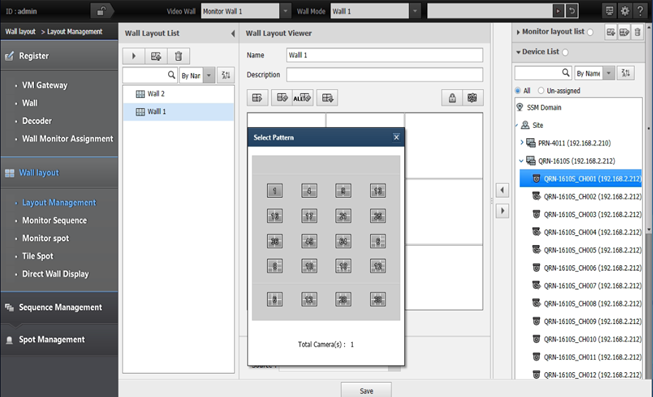
Task: Click the lock icon in Wall Layout Viewer
Action: pos(452,98)
